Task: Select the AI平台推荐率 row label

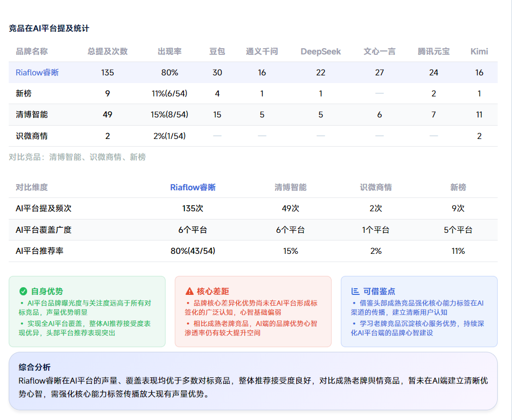Action: (x=39, y=251)
